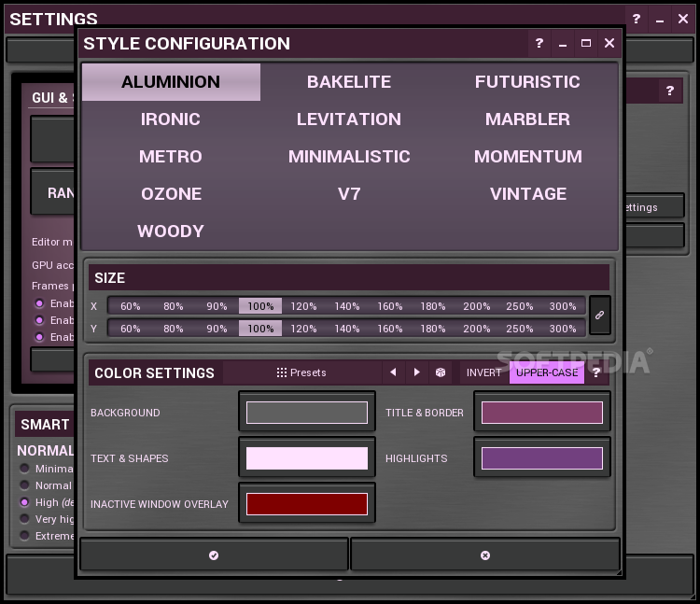The height and width of the screenshot is (604, 700).
Task: Open the TEXT & SHAPES color swatch
Action: point(307,458)
